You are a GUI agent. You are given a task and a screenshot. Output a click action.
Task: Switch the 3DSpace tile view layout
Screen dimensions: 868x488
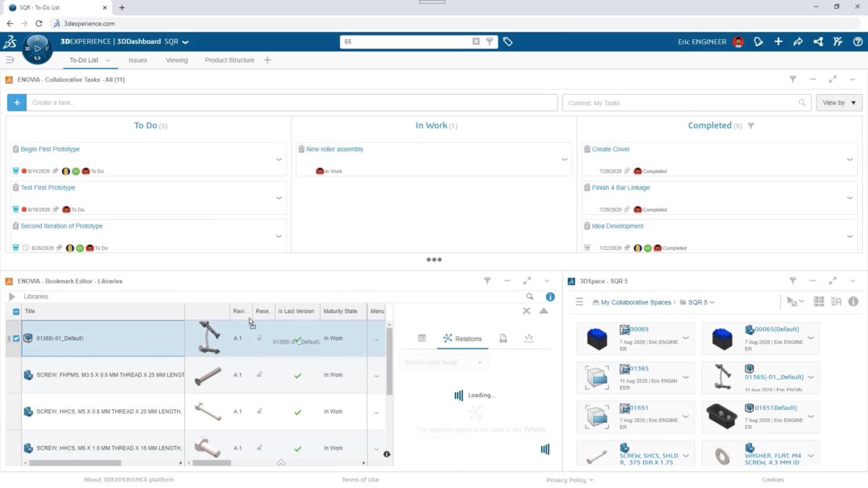tap(819, 301)
